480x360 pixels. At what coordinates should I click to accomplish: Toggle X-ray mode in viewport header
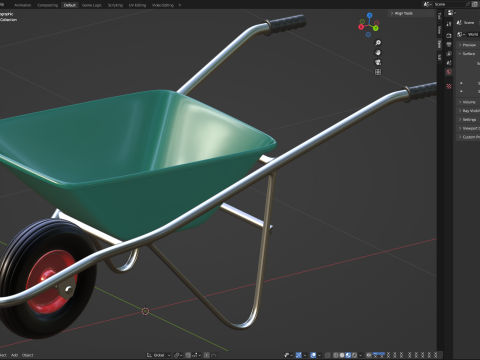tap(328, 355)
